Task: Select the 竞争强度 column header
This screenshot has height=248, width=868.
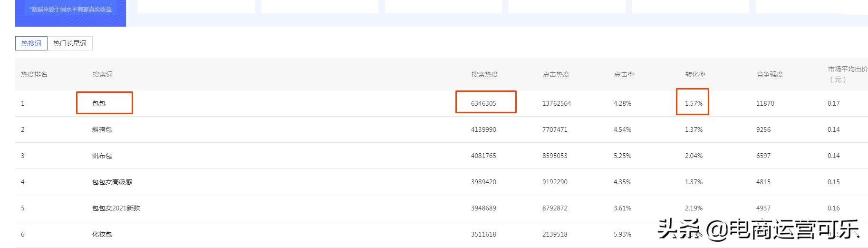Action: (x=770, y=74)
